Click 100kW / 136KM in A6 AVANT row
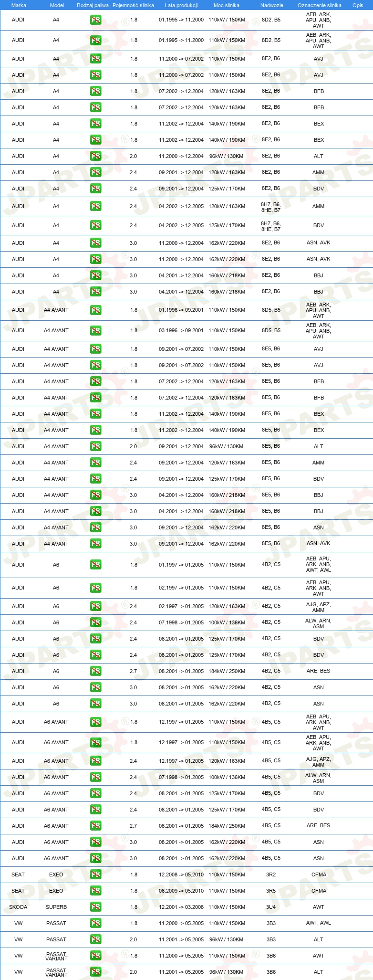The width and height of the screenshot is (373, 980). pos(227,777)
